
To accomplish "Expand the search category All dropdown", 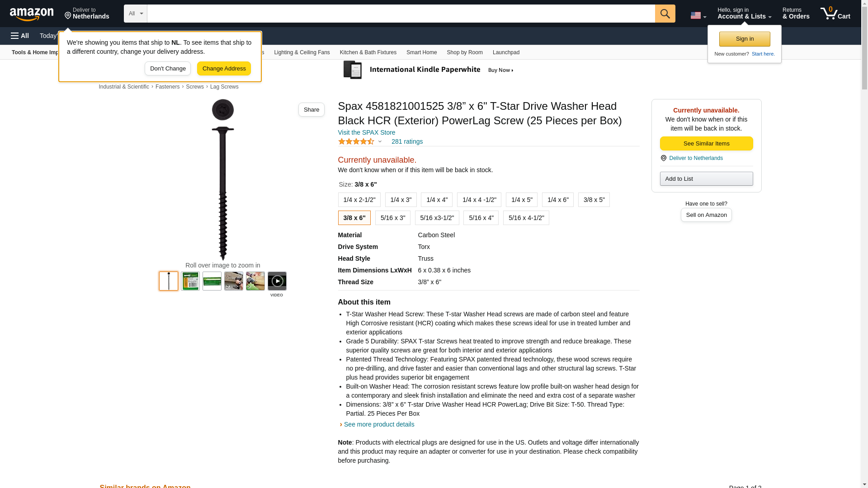I will 136,14.
